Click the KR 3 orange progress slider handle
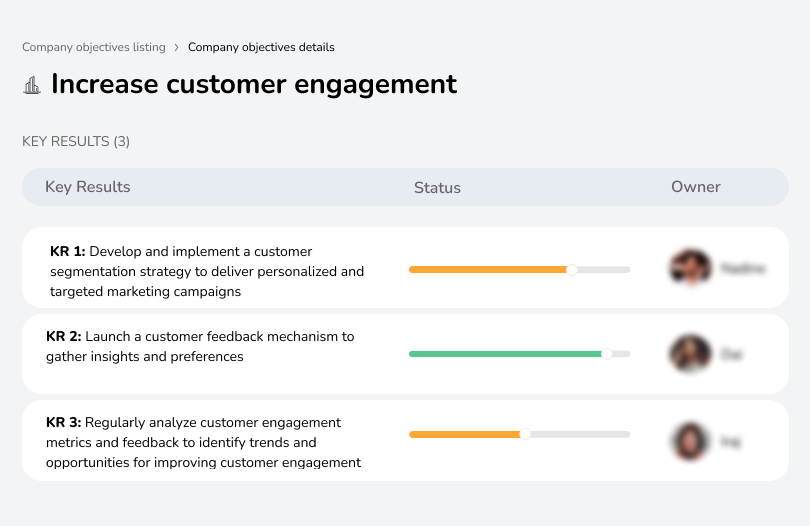The height and width of the screenshot is (526, 810). point(525,434)
